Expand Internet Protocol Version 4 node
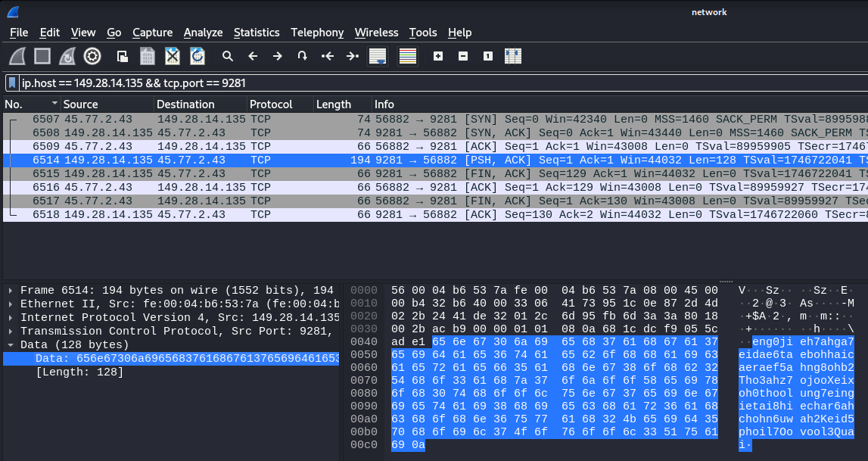This screenshot has width=868, height=461. tap(11, 318)
